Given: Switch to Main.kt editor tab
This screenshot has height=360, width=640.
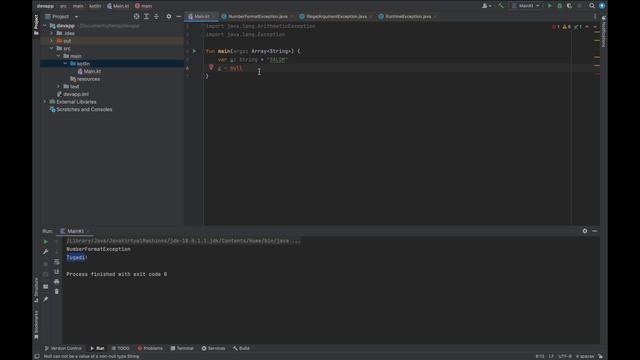Looking at the screenshot, I should [x=201, y=17].
